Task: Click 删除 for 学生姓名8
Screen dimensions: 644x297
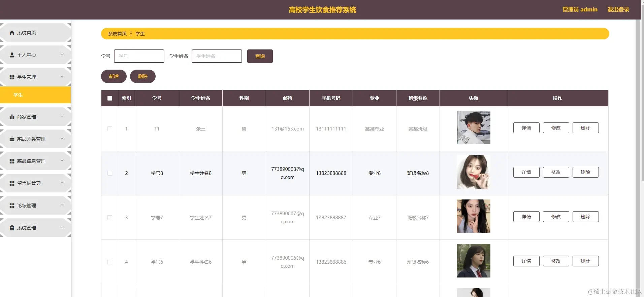Action: [586, 172]
